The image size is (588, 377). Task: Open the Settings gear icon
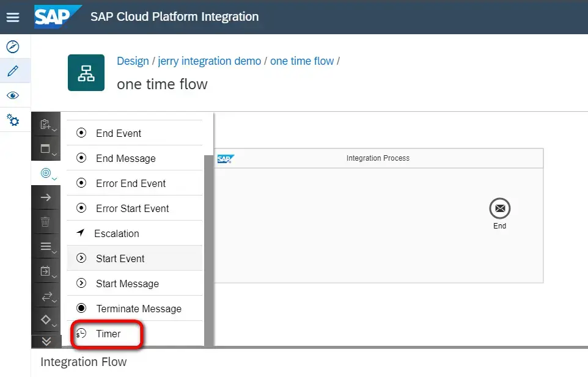12,120
